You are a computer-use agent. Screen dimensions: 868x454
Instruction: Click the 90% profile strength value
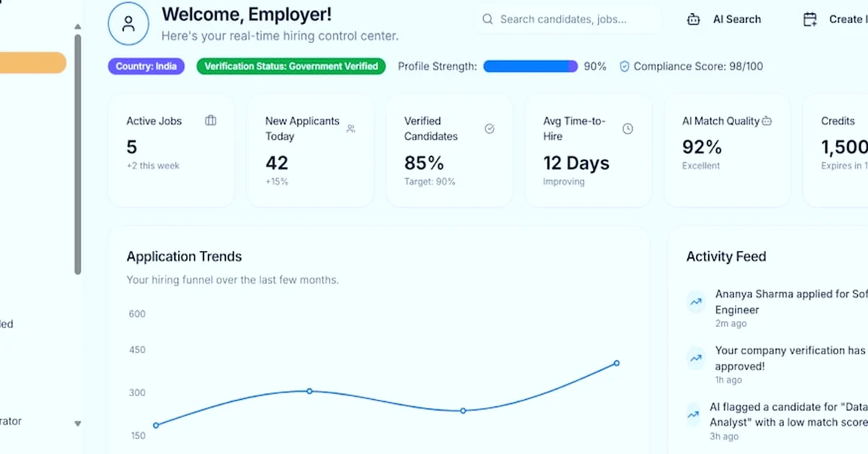click(595, 67)
